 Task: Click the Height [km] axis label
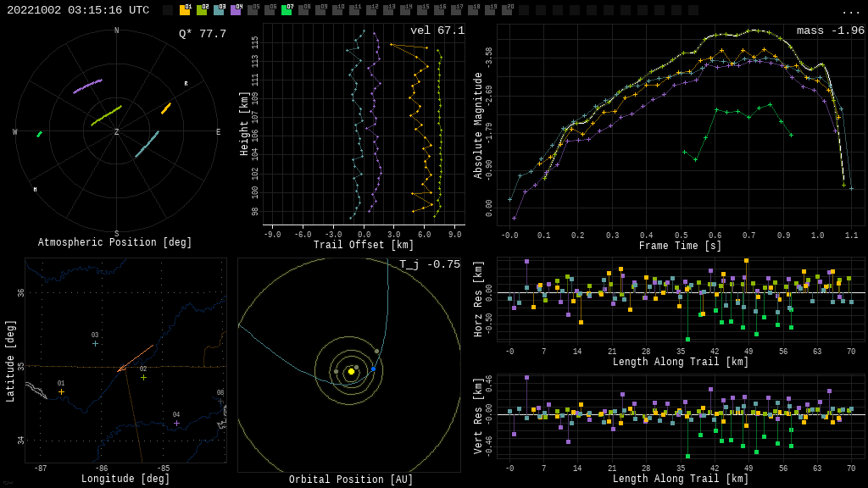(244, 124)
